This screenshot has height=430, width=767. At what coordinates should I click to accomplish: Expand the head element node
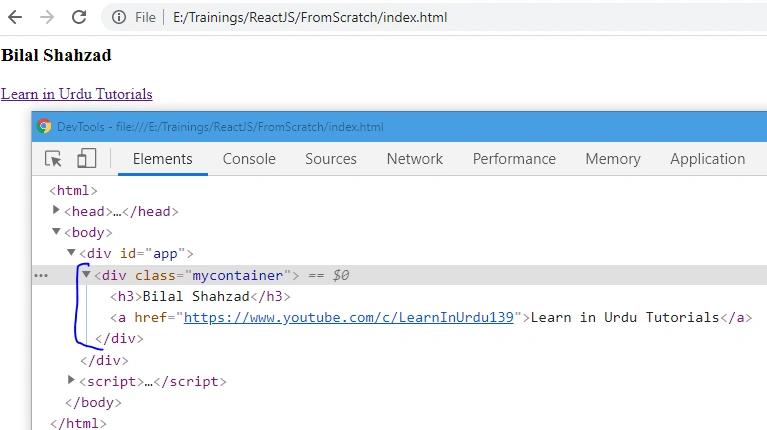tap(56, 210)
